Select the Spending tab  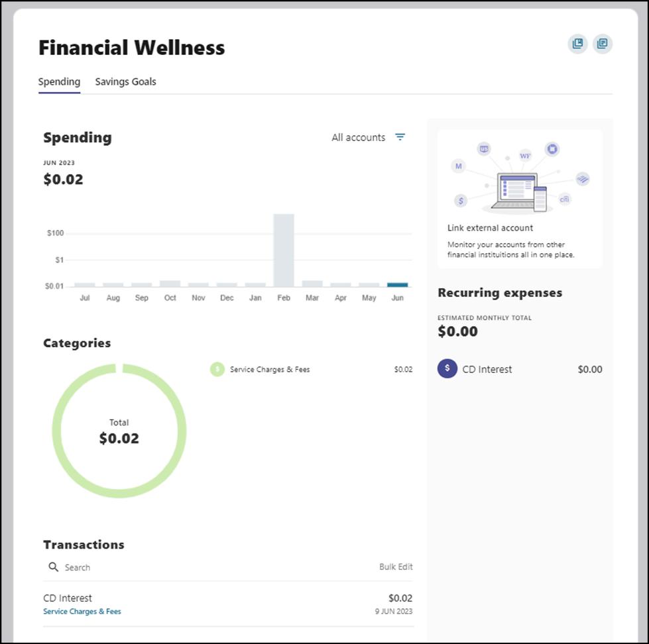59,82
